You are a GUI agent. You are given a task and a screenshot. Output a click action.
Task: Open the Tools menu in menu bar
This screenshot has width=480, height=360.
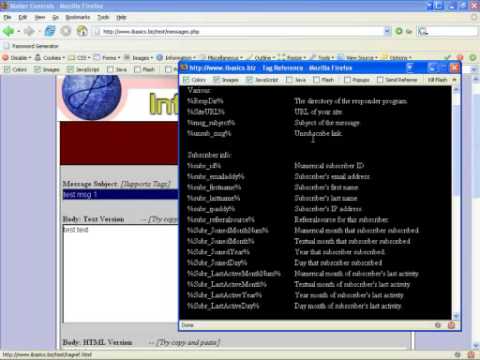pos(103,17)
